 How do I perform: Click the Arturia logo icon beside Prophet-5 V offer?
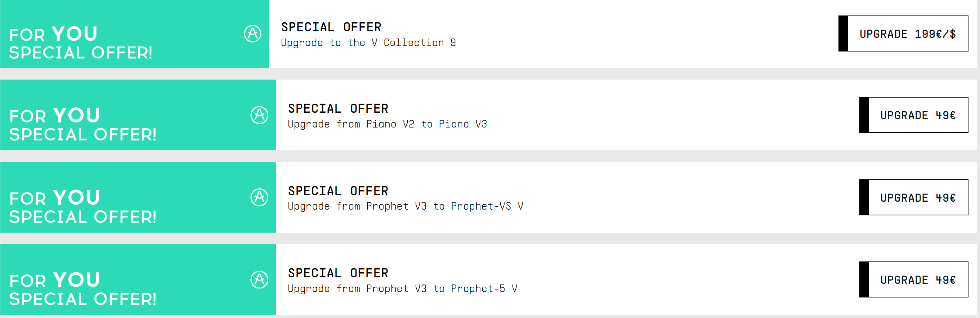coord(259,279)
